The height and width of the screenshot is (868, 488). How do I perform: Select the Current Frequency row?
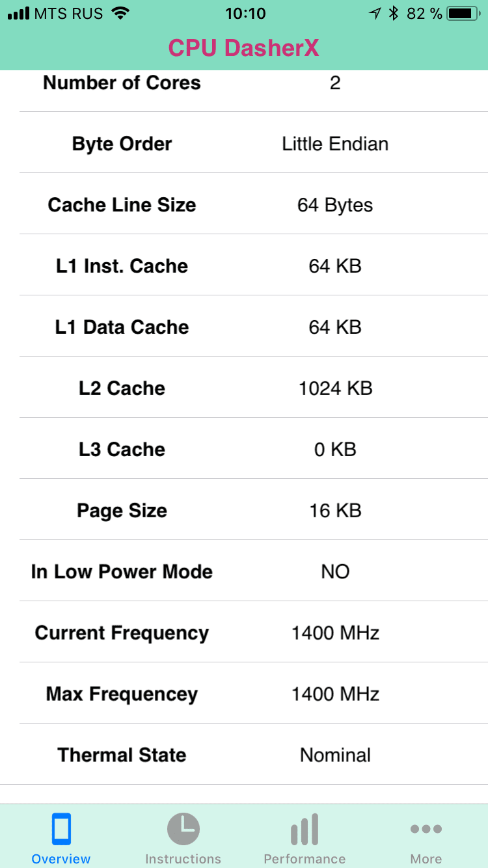click(x=244, y=632)
